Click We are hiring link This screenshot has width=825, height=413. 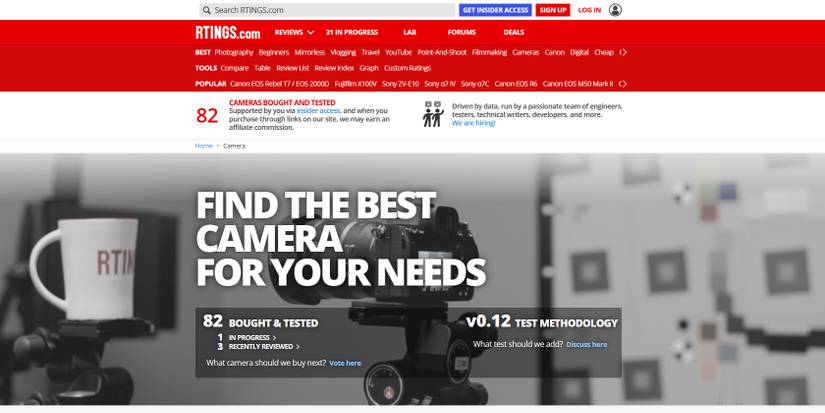click(x=474, y=123)
